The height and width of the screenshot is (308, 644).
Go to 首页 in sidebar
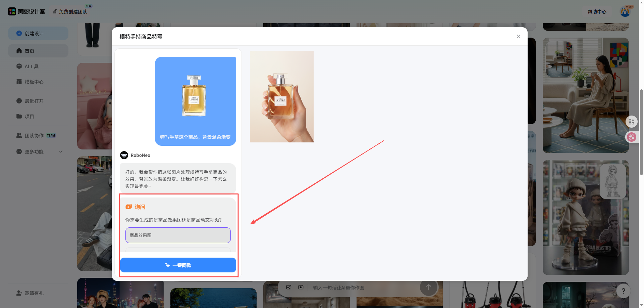pyautogui.click(x=38, y=51)
